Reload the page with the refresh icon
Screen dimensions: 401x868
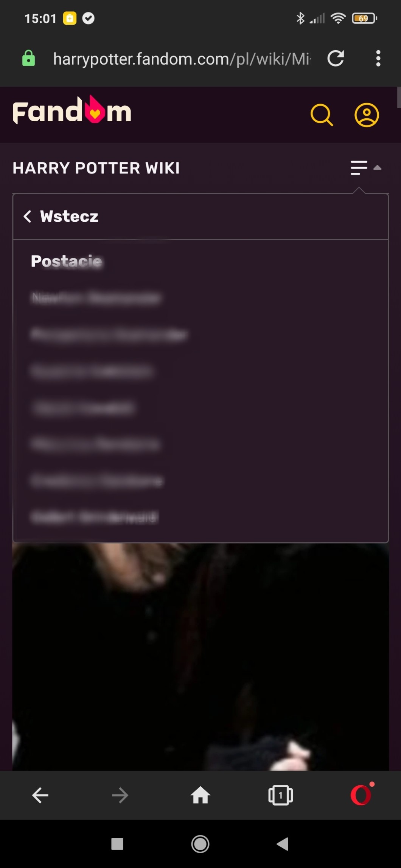336,59
